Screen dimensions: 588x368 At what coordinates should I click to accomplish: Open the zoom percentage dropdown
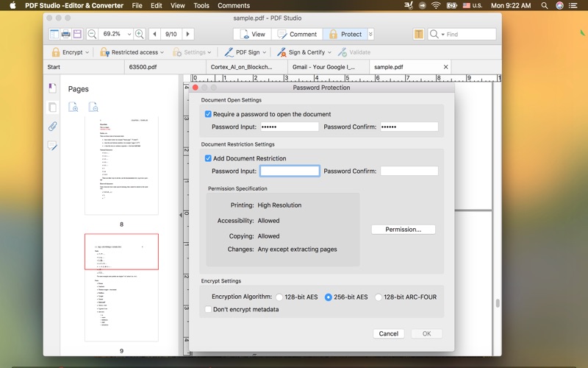tap(129, 34)
